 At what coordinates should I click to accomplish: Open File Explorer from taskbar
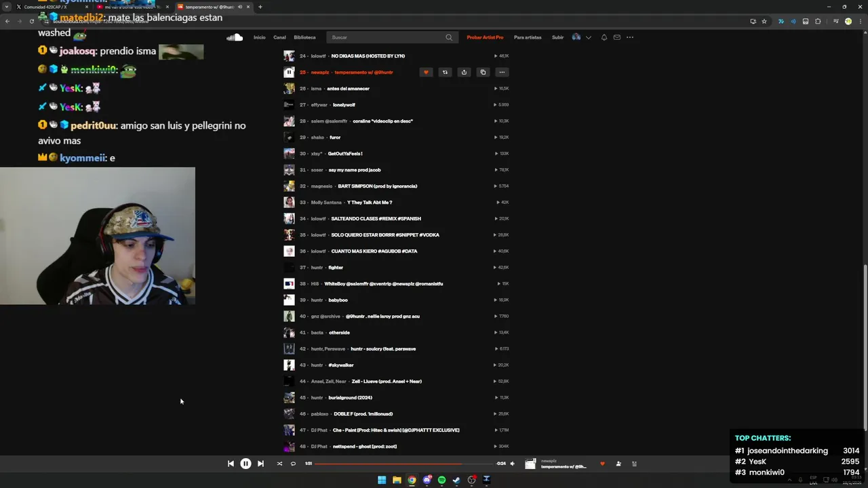pos(397,480)
